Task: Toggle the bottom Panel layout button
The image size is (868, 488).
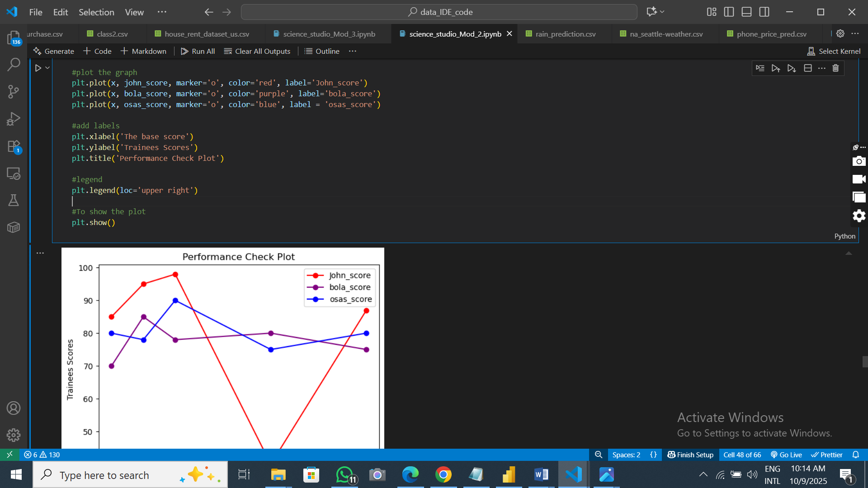Action: [x=746, y=12]
